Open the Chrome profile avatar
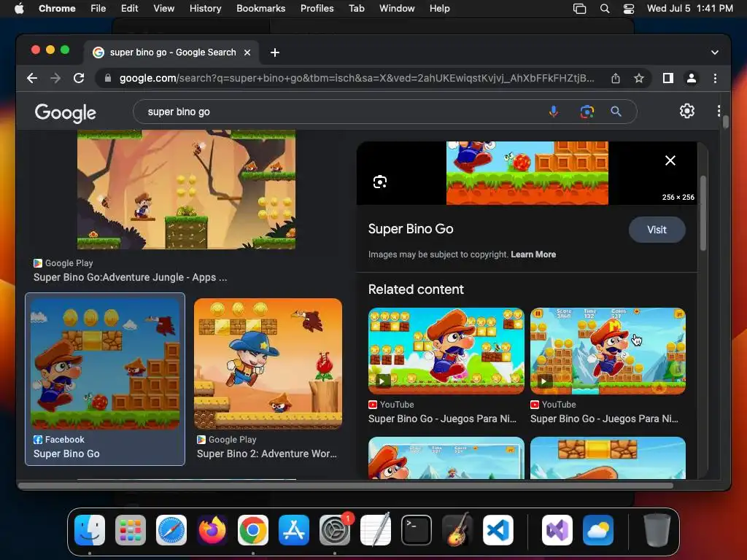 click(692, 78)
